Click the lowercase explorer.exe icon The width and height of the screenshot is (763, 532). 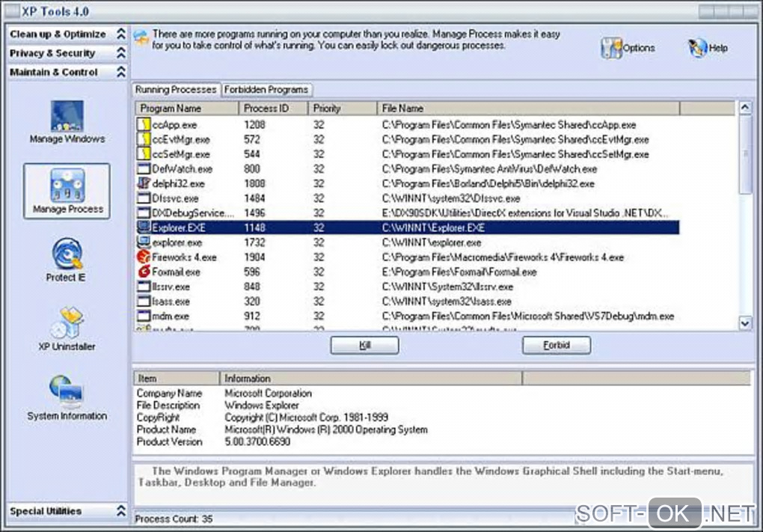(144, 242)
